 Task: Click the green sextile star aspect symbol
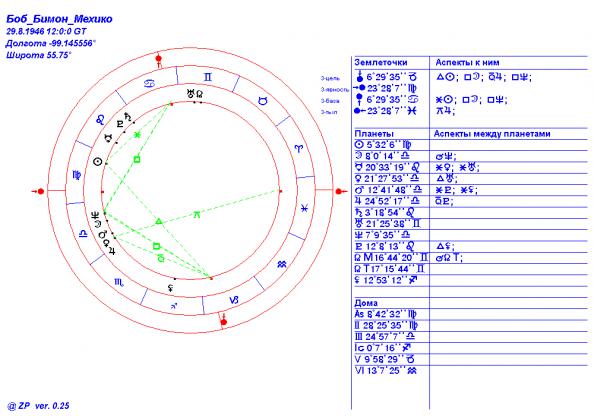(x=137, y=134)
